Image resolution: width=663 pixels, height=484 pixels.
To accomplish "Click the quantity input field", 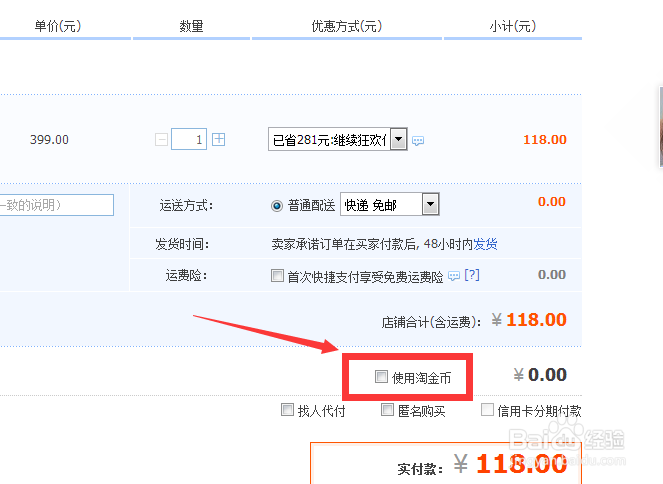I will click(x=188, y=140).
